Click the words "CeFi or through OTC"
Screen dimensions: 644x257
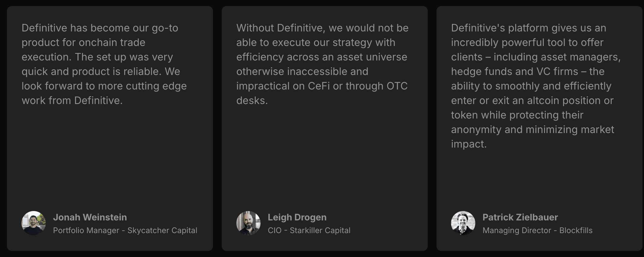pos(357,86)
